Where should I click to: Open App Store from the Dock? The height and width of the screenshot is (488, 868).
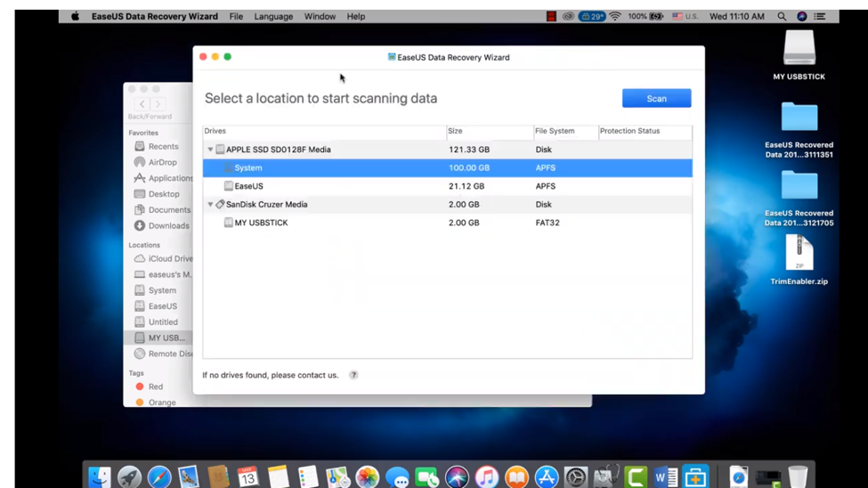[546, 477]
